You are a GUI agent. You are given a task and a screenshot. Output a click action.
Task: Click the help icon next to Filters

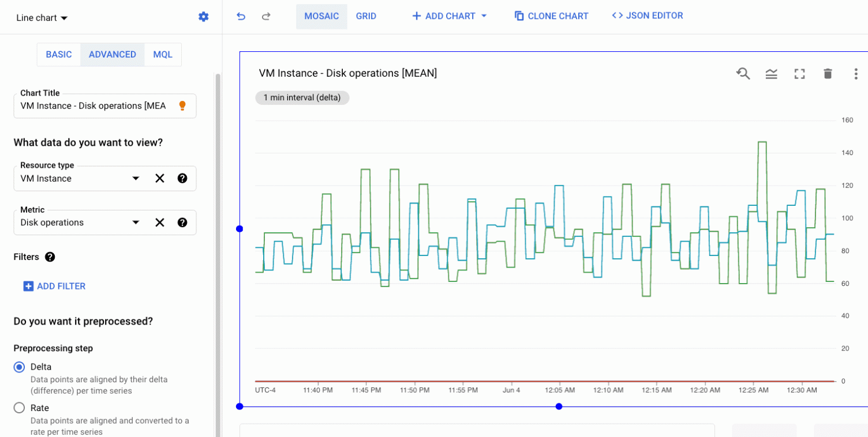click(x=50, y=257)
